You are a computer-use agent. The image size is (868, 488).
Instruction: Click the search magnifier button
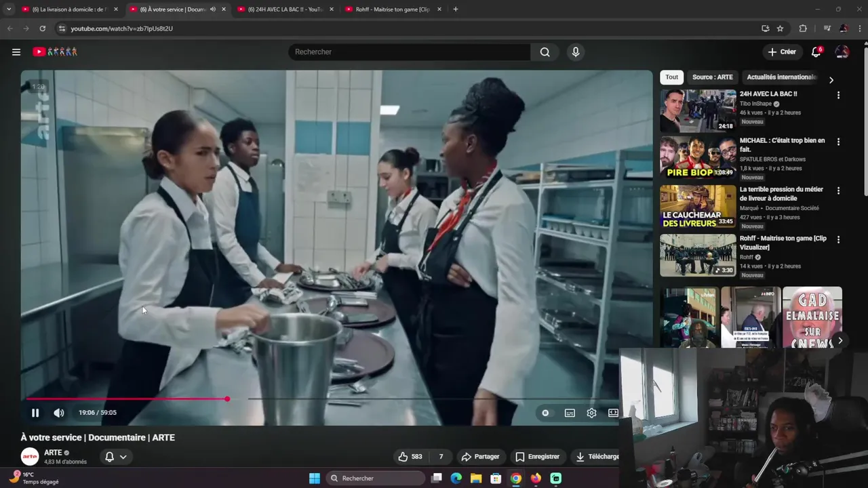tap(545, 52)
